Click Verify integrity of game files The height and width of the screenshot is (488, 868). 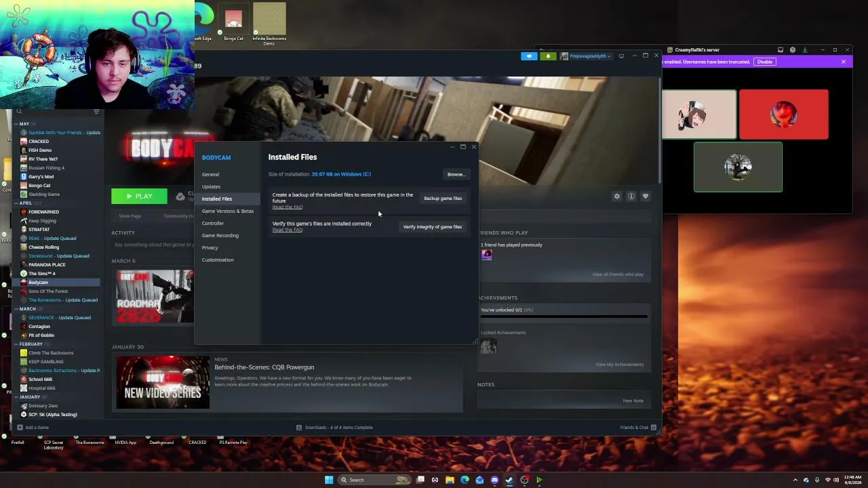point(433,227)
